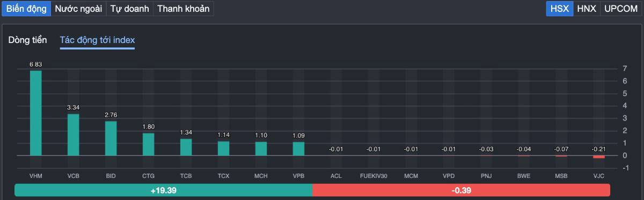Click the VCB bar in chart

tap(73, 134)
